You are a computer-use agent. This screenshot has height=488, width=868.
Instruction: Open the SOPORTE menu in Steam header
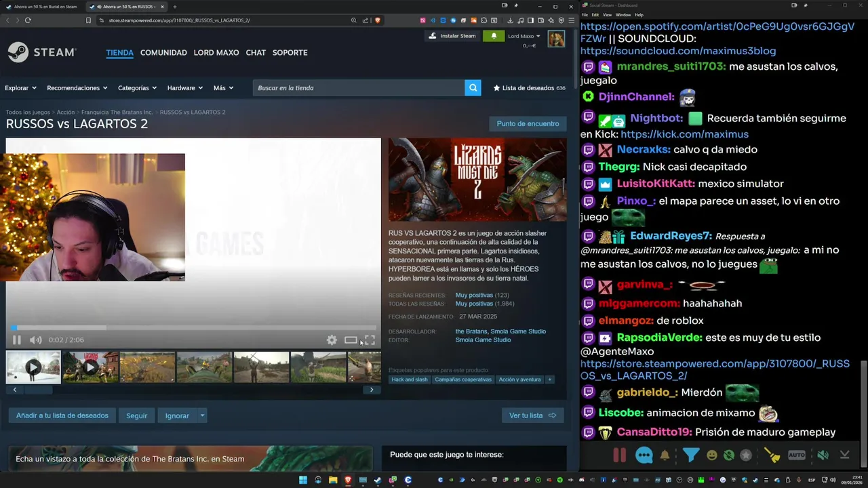tap(290, 53)
